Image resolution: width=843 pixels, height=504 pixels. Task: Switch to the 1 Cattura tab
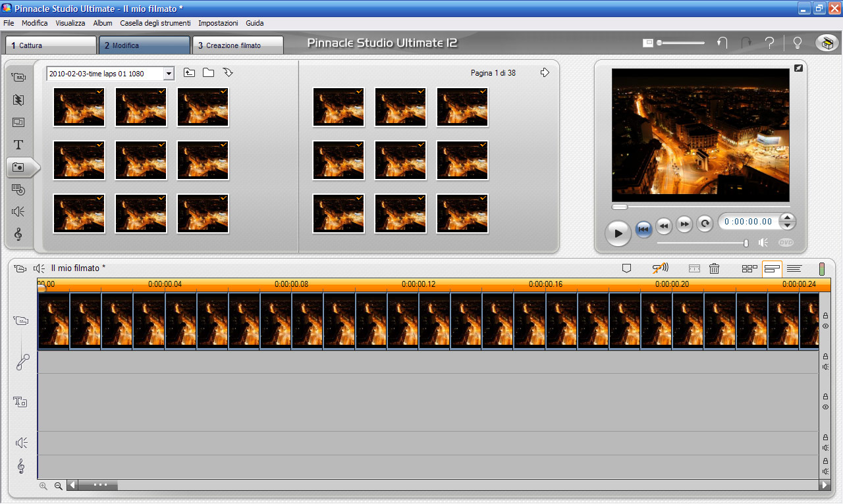[x=51, y=45]
